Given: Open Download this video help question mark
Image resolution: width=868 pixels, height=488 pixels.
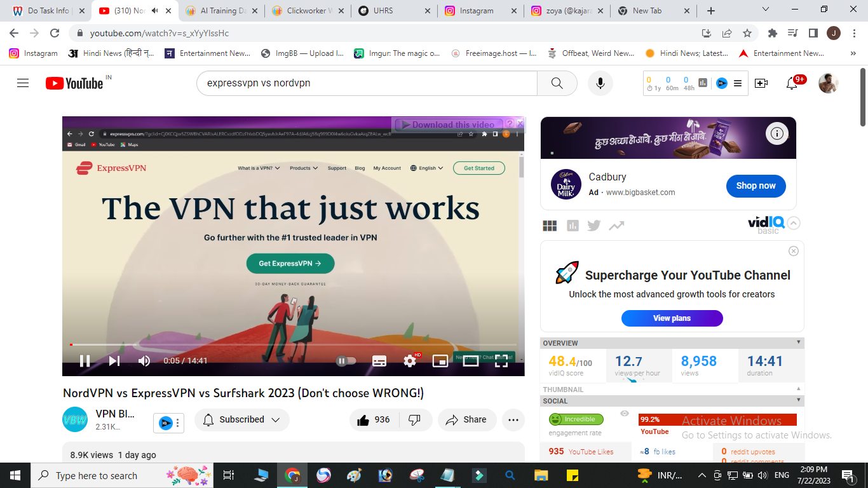Looking at the screenshot, I should (510, 124).
